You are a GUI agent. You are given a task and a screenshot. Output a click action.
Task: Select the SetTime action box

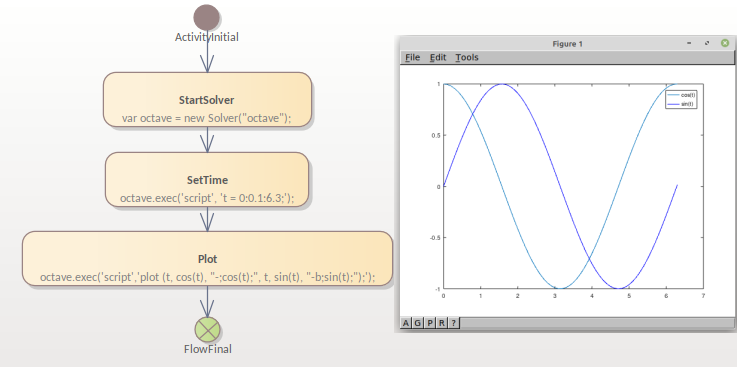point(207,180)
